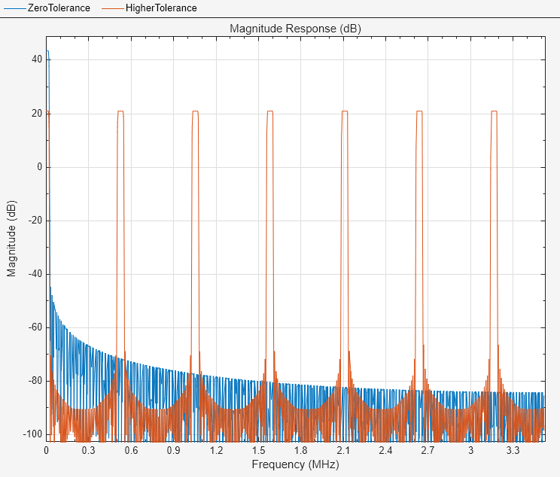Click the Magnitude Response (dB) title

[x=295, y=28]
